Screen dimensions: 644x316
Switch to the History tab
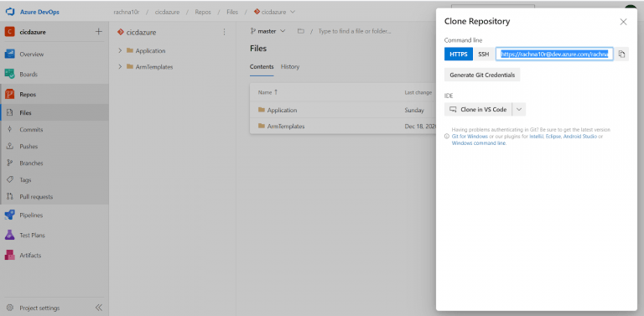pos(290,67)
